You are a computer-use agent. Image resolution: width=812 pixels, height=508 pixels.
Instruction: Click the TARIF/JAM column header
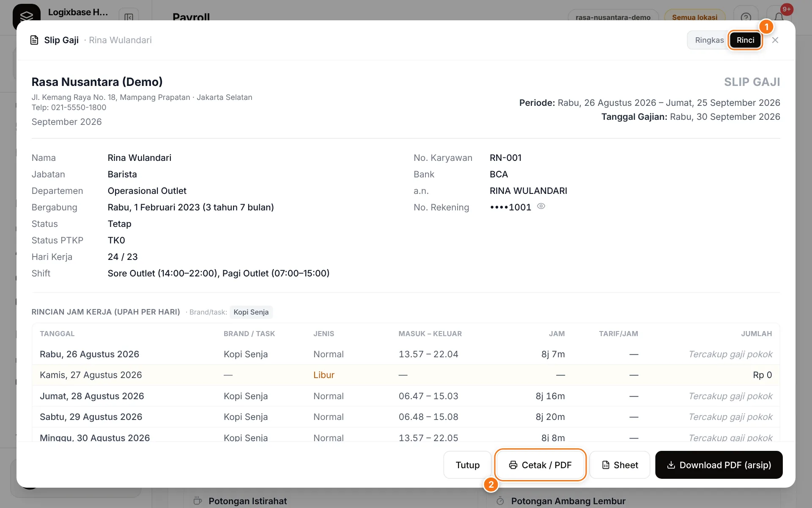[618, 334]
